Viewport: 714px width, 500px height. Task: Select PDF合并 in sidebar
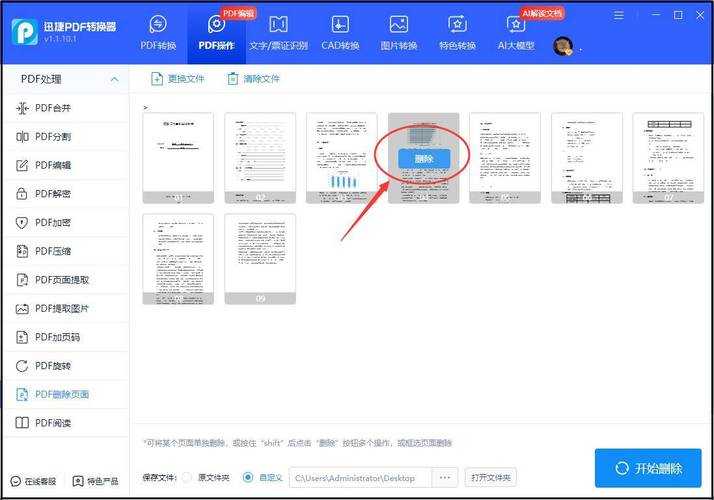(66, 108)
